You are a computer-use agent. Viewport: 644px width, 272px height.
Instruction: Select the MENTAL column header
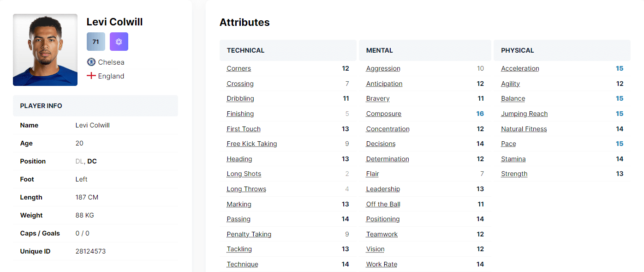tap(379, 50)
